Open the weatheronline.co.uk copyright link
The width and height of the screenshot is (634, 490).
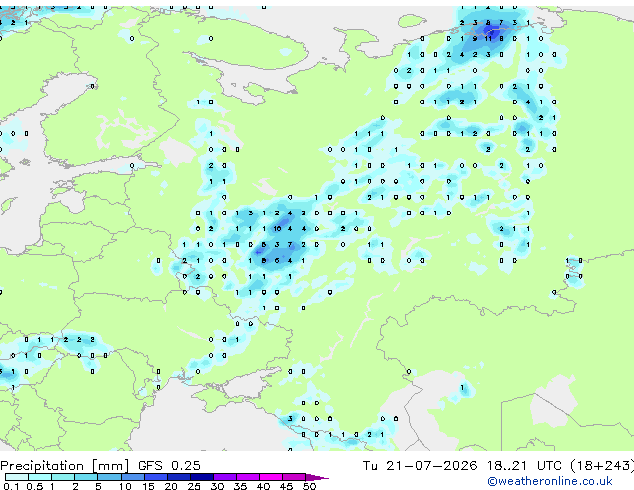click(x=549, y=481)
